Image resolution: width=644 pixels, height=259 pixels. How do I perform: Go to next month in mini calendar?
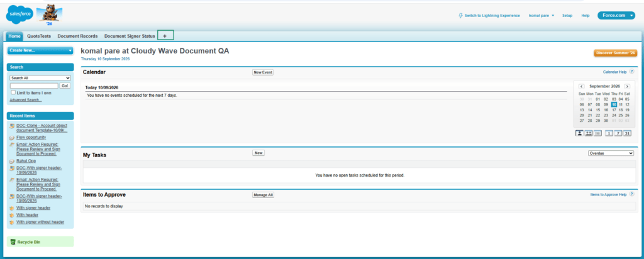[627, 86]
